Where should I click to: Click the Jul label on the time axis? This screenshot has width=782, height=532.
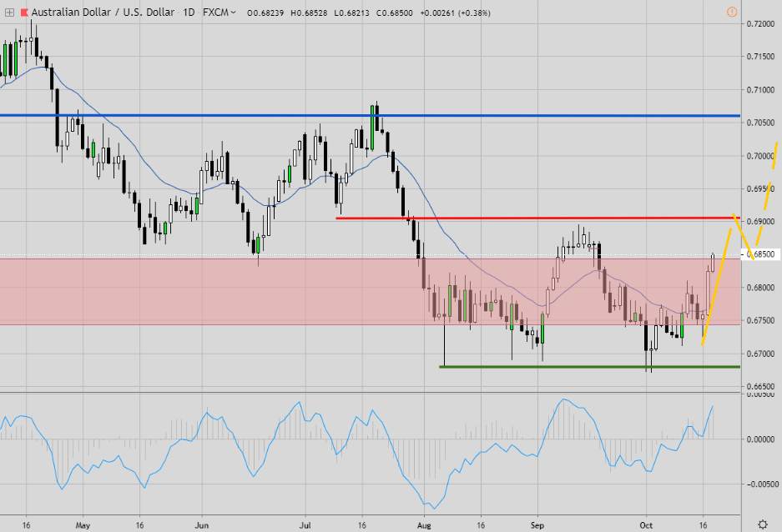[305, 525]
